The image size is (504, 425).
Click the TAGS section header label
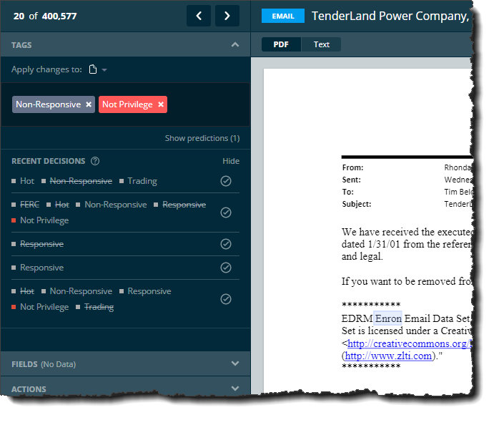pyautogui.click(x=21, y=45)
